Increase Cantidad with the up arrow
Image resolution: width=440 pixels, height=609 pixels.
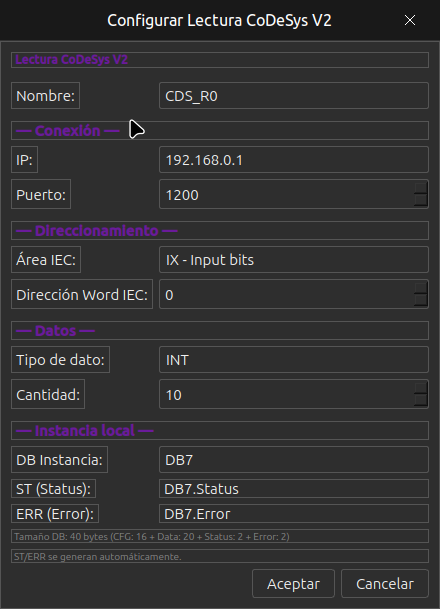[421, 388]
